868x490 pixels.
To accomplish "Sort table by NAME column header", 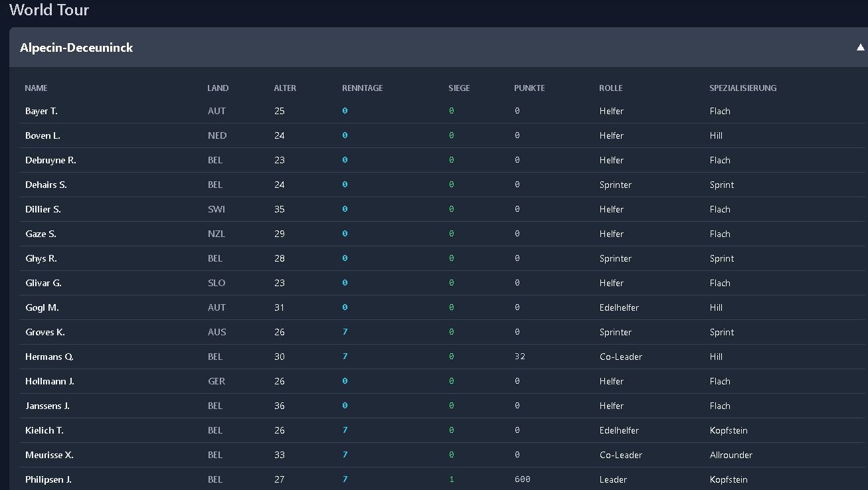I will pyautogui.click(x=36, y=88).
